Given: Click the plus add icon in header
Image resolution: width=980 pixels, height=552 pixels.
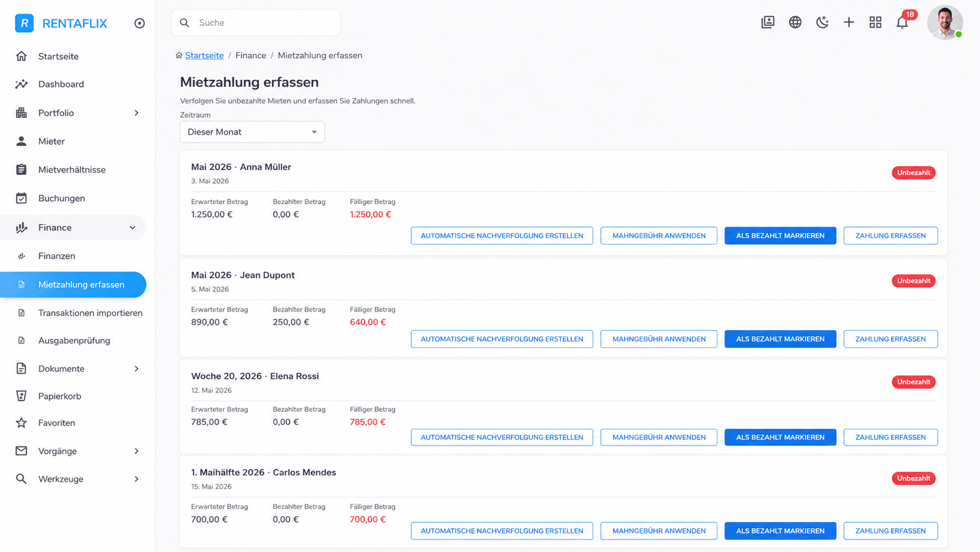Looking at the screenshot, I should coord(849,22).
